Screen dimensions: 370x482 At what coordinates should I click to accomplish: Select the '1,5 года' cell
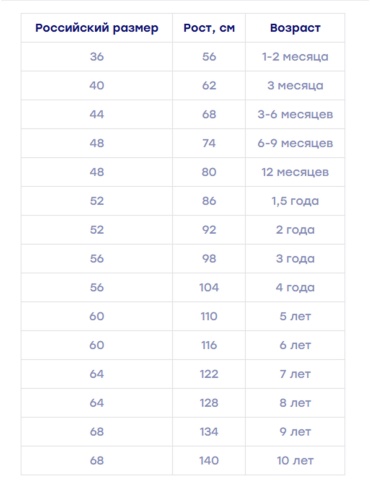tap(295, 201)
